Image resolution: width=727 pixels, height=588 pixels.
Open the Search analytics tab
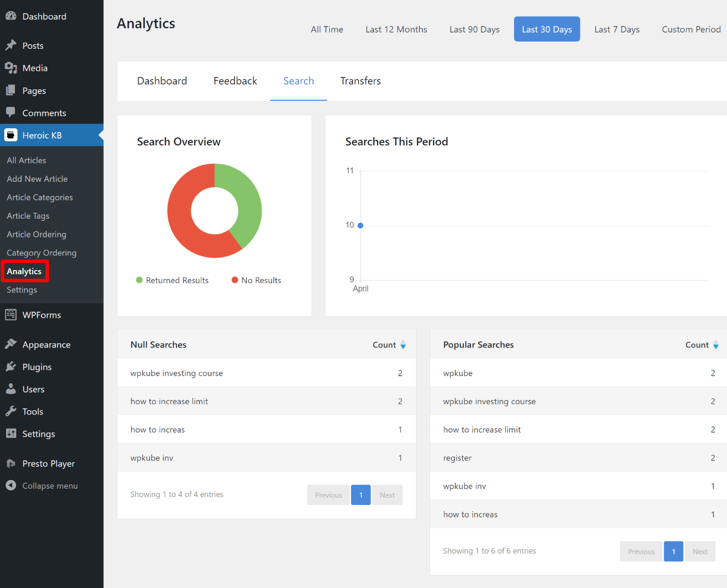pyautogui.click(x=299, y=81)
